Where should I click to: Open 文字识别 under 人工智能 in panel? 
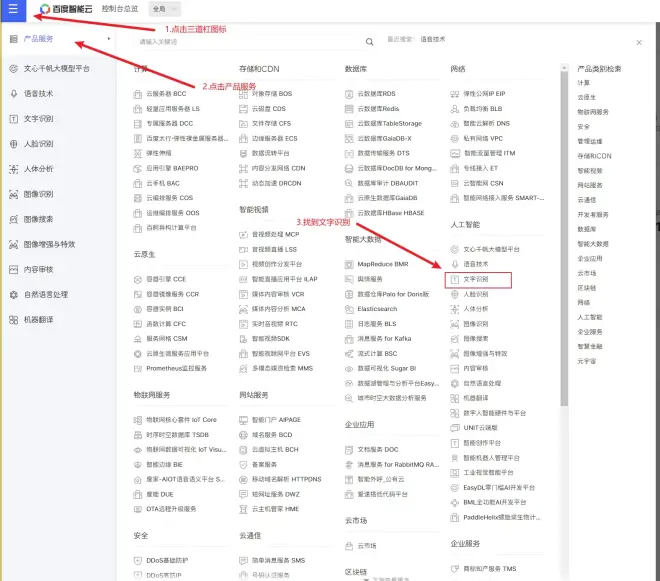point(478,280)
